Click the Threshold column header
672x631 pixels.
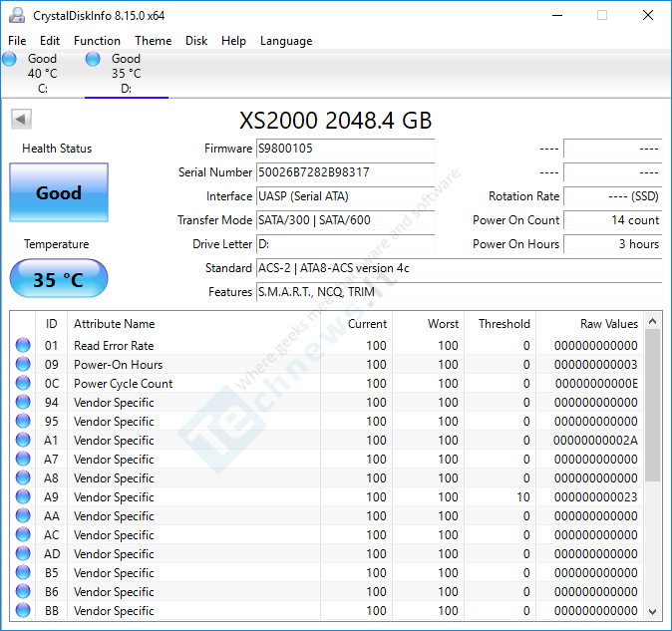(x=501, y=323)
